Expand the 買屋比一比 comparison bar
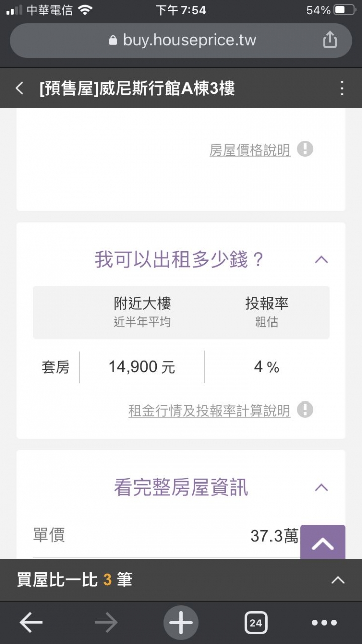The height and width of the screenshot is (644, 362). pos(338,580)
